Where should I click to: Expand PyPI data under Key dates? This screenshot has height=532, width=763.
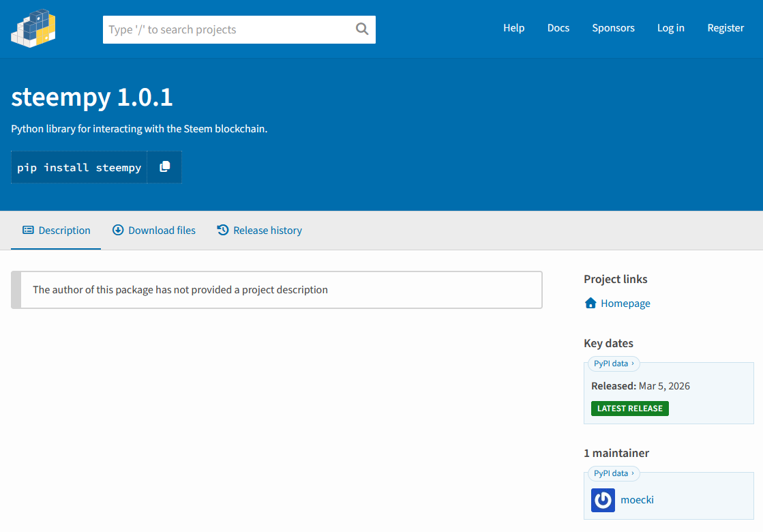614,364
